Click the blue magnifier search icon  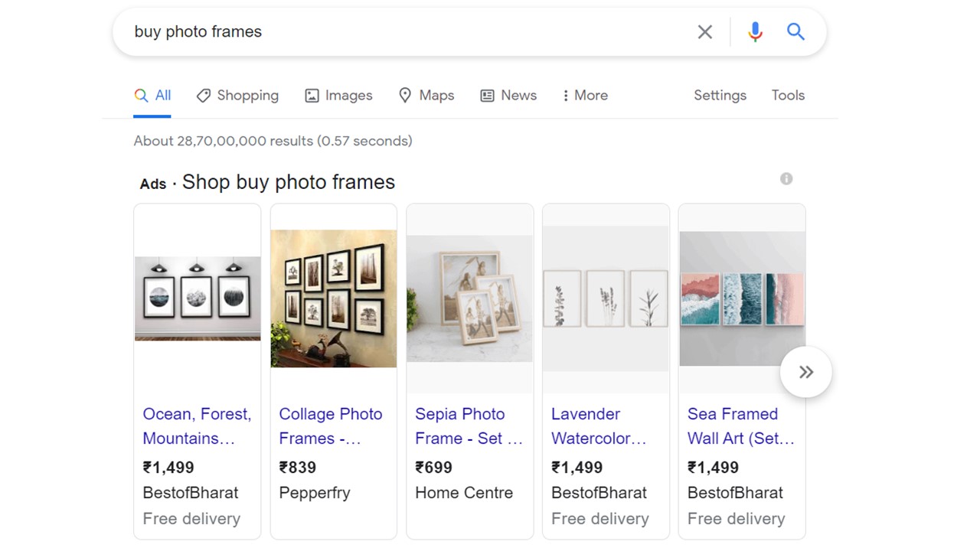coord(795,31)
